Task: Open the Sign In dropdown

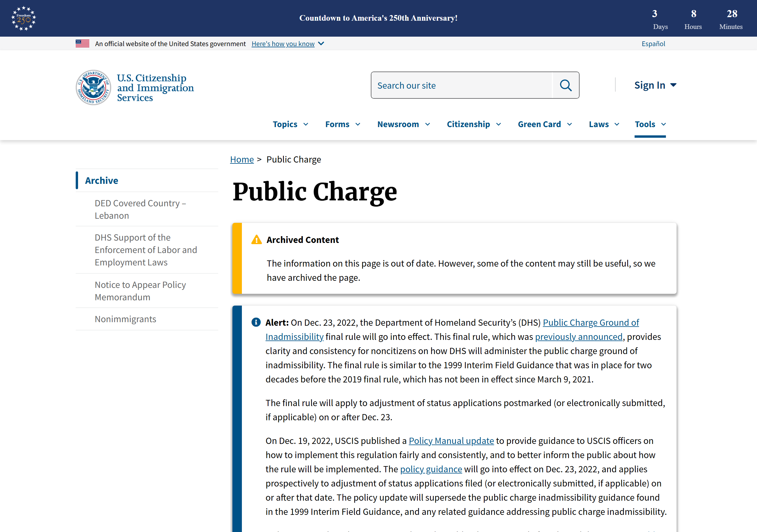Action: (656, 85)
